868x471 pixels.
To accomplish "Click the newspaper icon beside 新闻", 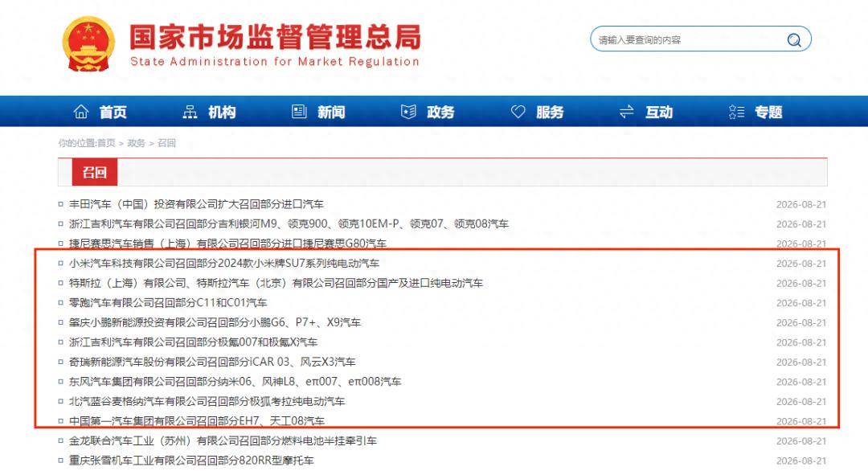I will (x=299, y=112).
